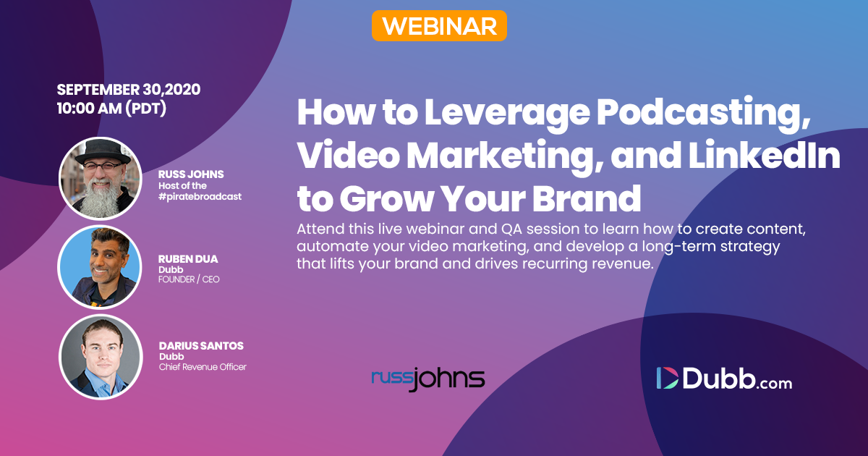Image resolution: width=868 pixels, height=456 pixels.
Task: Open Darius Santos' headshot photo
Action: click(99, 356)
